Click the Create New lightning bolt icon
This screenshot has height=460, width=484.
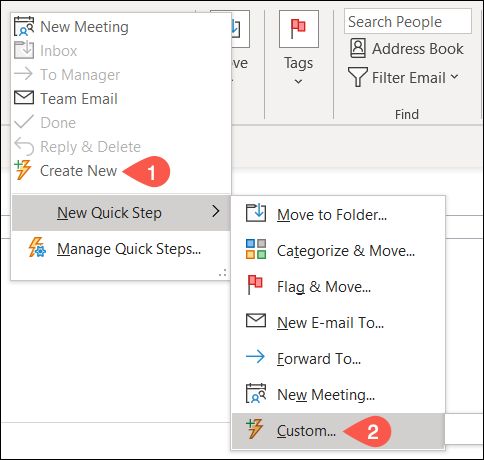pyautogui.click(x=23, y=170)
